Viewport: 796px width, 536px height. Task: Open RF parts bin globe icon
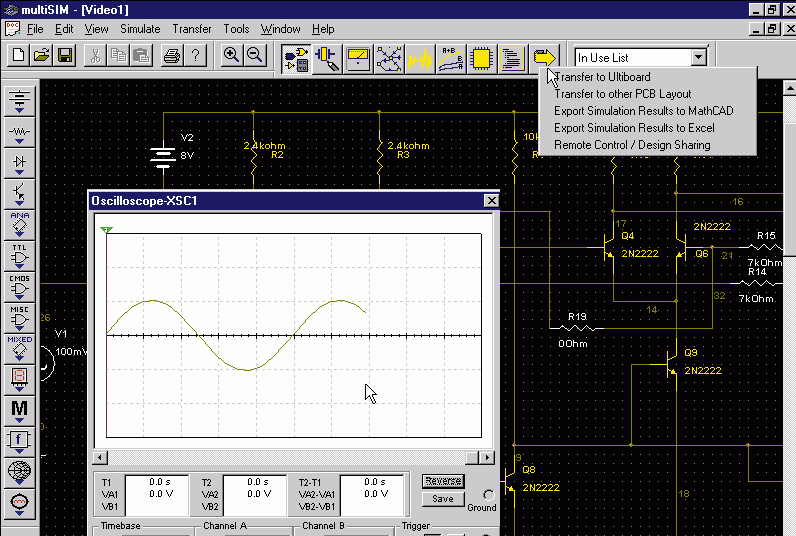click(x=19, y=473)
